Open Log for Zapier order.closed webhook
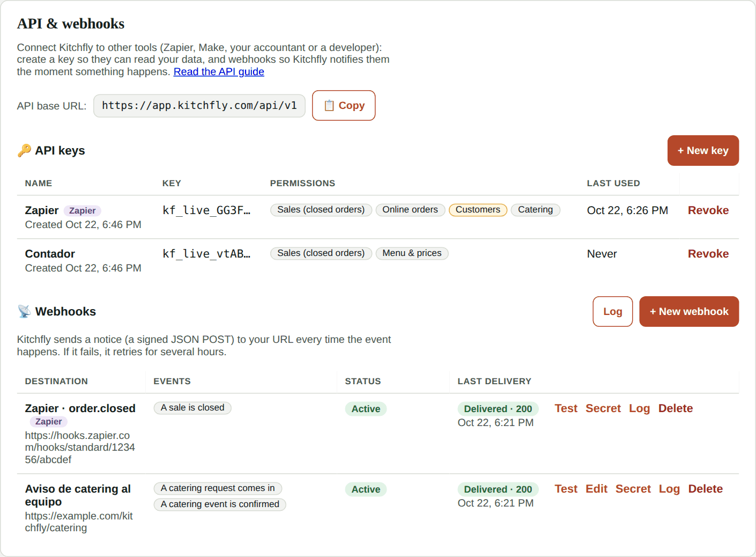Image resolution: width=756 pixels, height=557 pixels. point(639,408)
